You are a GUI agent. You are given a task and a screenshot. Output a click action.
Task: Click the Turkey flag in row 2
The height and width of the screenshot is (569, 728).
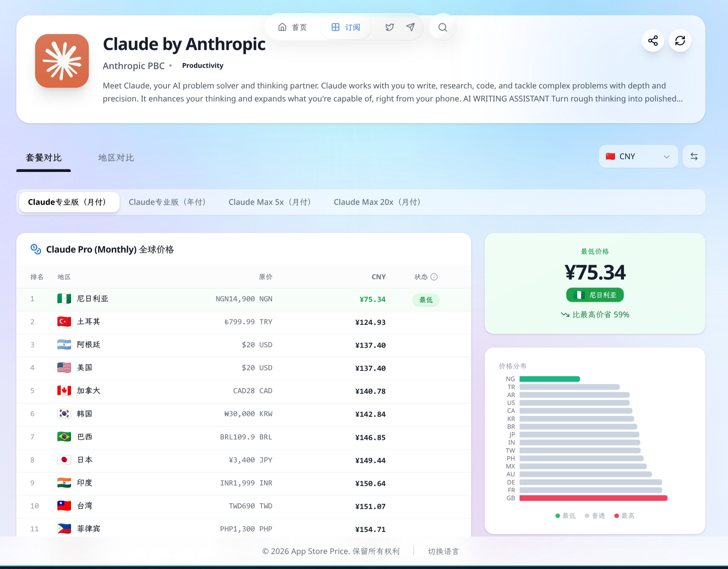(x=64, y=321)
